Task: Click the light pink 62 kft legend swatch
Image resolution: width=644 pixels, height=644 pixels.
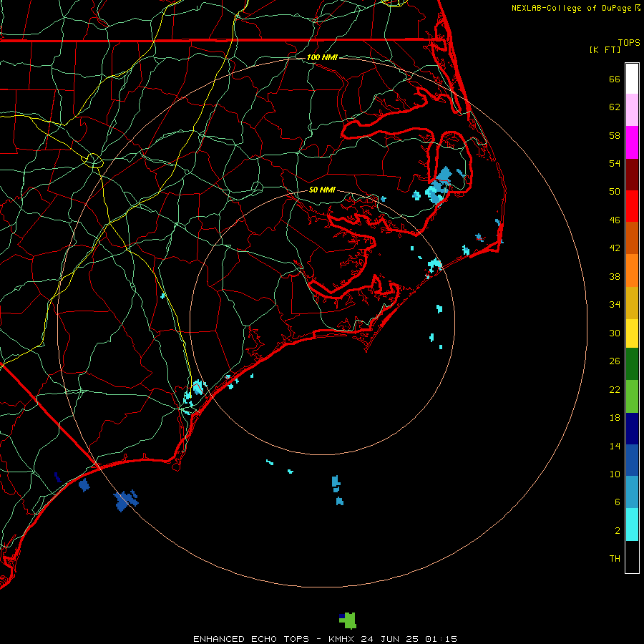Action: click(x=632, y=110)
